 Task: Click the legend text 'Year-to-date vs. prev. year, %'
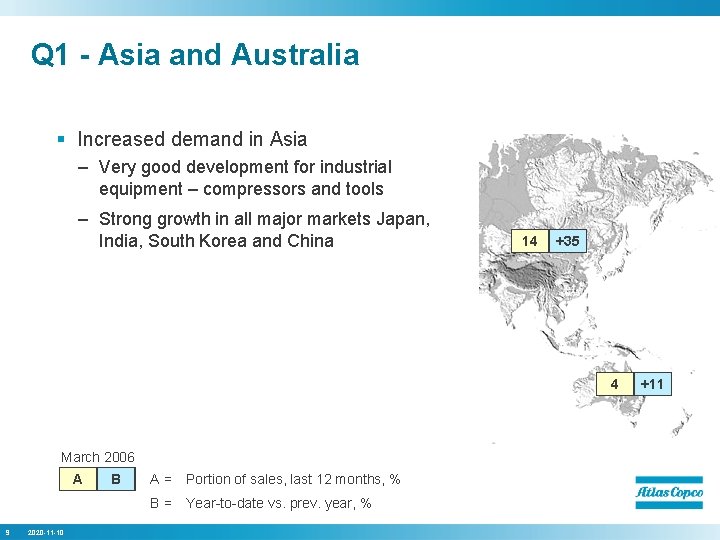point(278,503)
